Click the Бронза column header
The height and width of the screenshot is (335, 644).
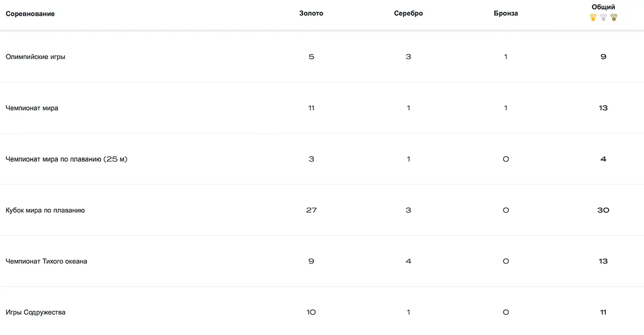[506, 13]
